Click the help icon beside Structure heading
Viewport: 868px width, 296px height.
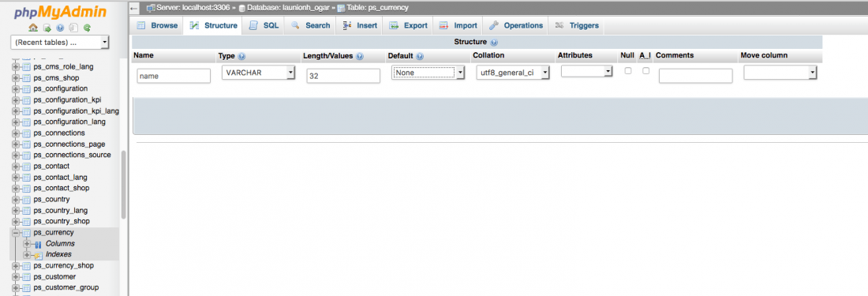click(x=494, y=42)
